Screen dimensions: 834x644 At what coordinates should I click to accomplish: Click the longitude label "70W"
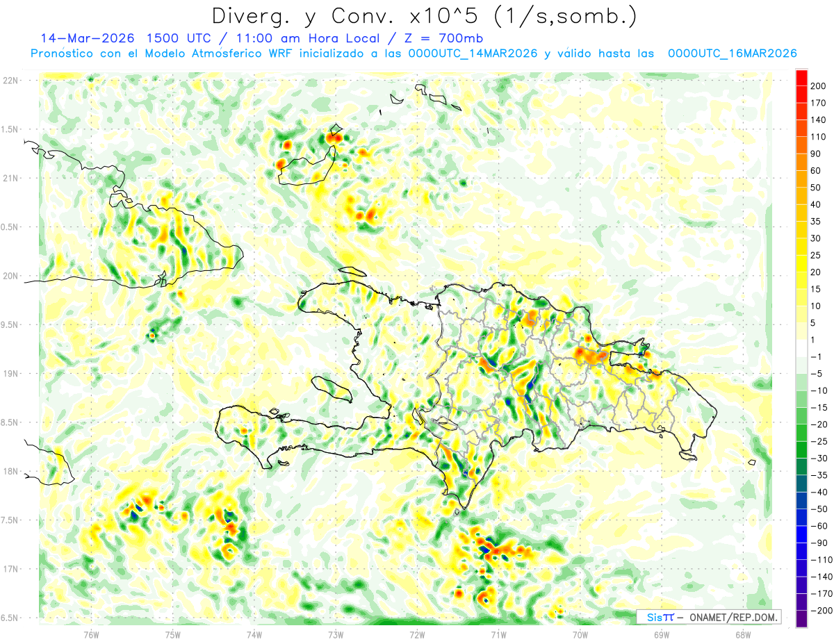pos(580,634)
